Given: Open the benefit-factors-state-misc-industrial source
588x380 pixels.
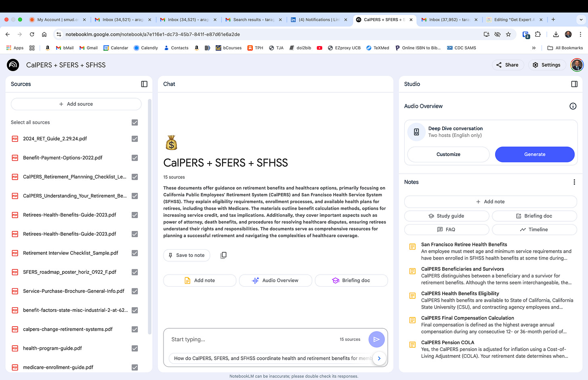Looking at the screenshot, I should click(x=75, y=310).
